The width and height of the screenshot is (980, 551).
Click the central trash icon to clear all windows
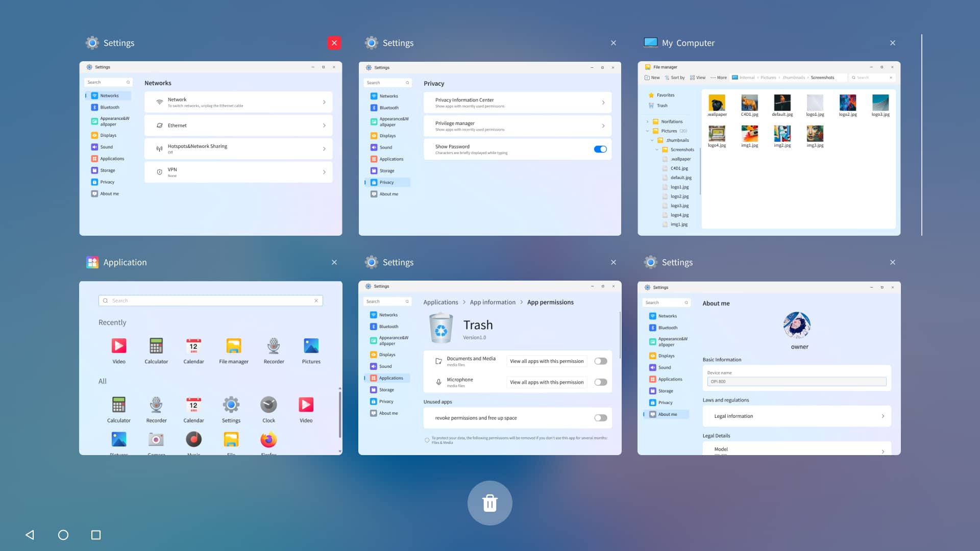[489, 503]
